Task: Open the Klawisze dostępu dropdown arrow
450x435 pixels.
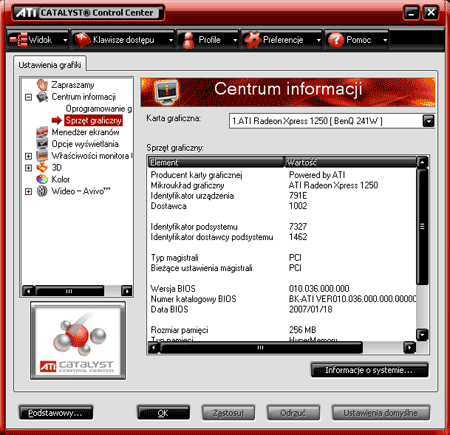Action: click(171, 40)
